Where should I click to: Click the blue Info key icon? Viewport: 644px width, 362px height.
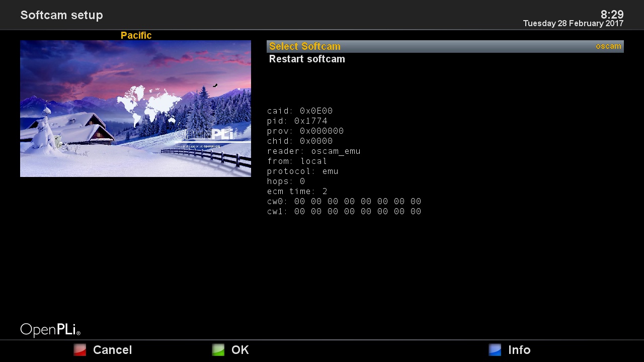point(495,350)
